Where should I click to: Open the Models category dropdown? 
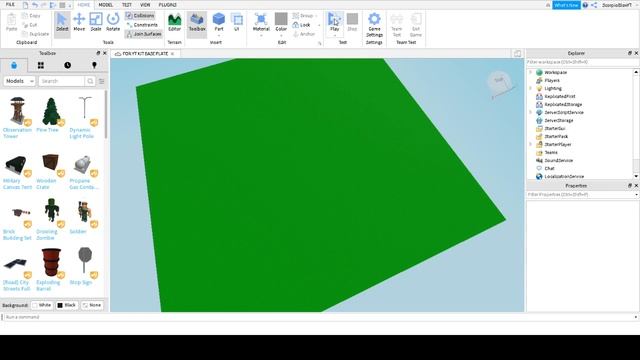point(19,81)
